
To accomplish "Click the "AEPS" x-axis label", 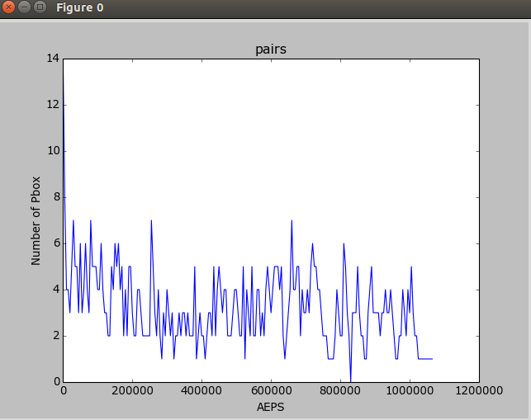I will tap(270, 407).
